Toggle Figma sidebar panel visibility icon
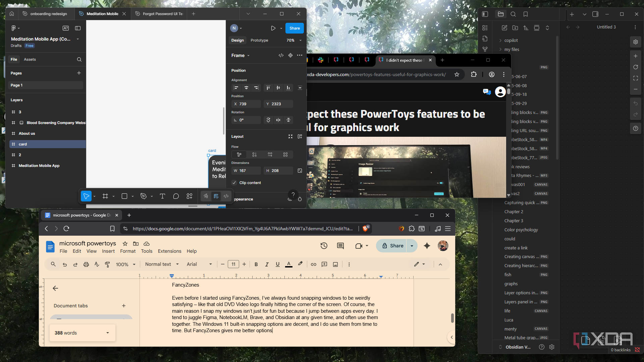 coord(78,28)
